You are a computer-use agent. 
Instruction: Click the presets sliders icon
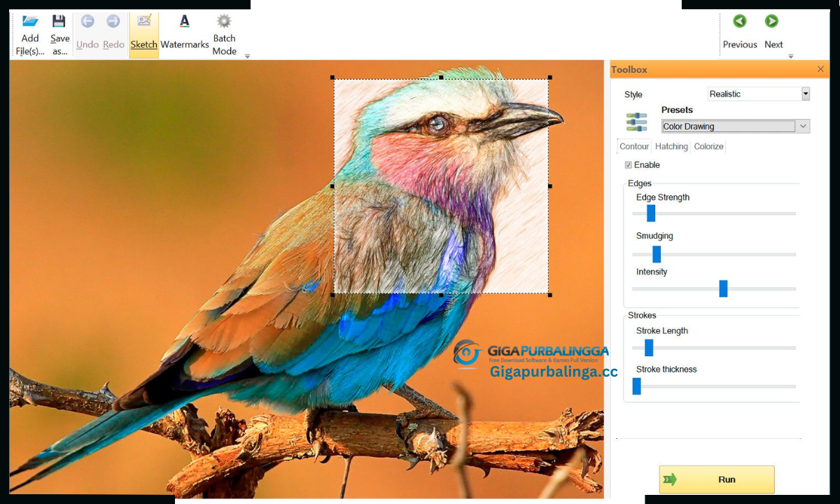click(x=636, y=122)
